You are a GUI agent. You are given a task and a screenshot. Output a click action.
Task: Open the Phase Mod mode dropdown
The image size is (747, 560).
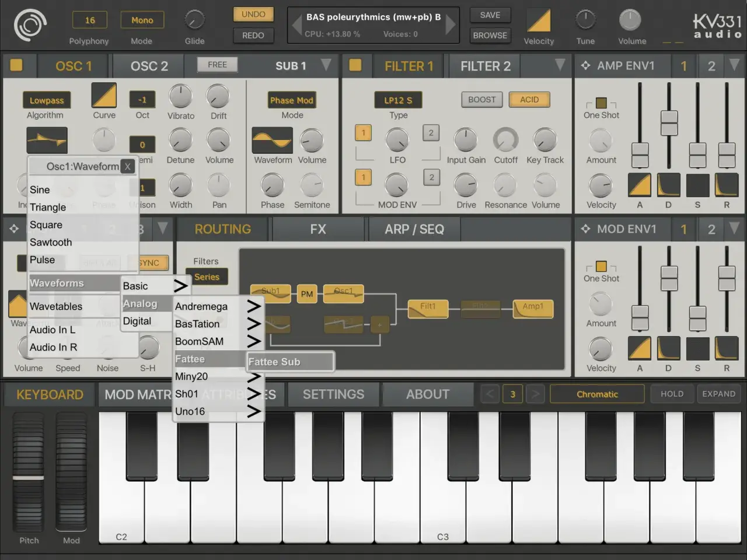pyautogui.click(x=291, y=100)
